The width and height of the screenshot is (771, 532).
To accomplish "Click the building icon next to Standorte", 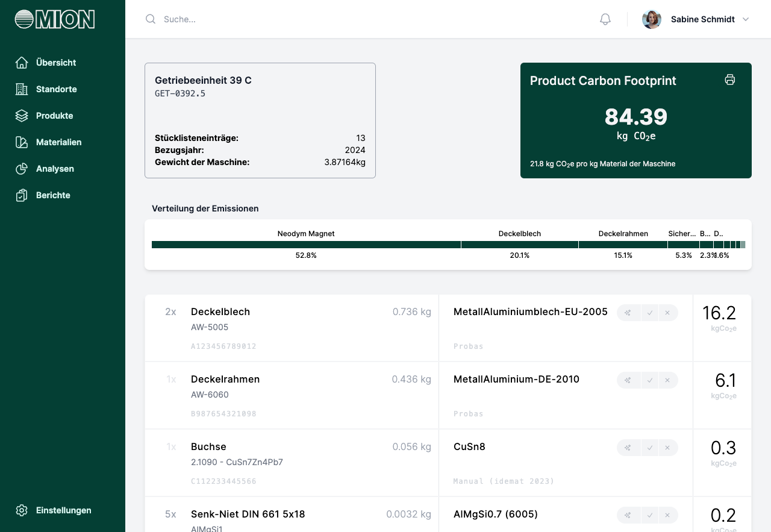I will (x=22, y=89).
